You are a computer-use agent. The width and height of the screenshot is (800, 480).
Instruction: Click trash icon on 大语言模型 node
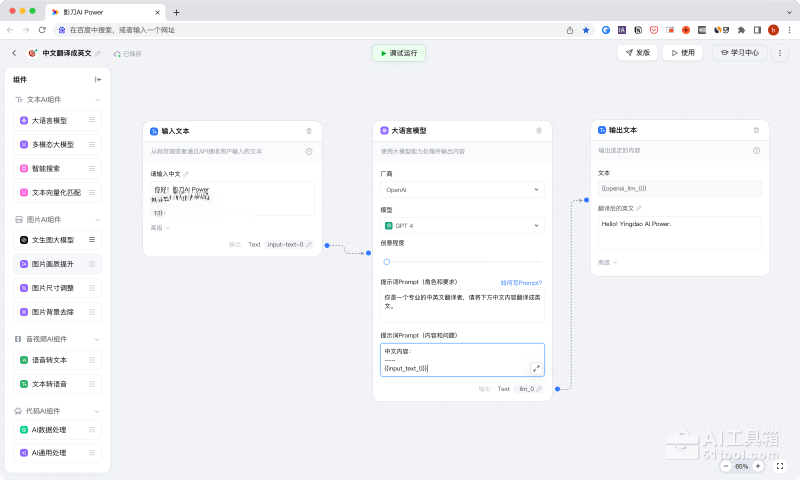pos(539,131)
